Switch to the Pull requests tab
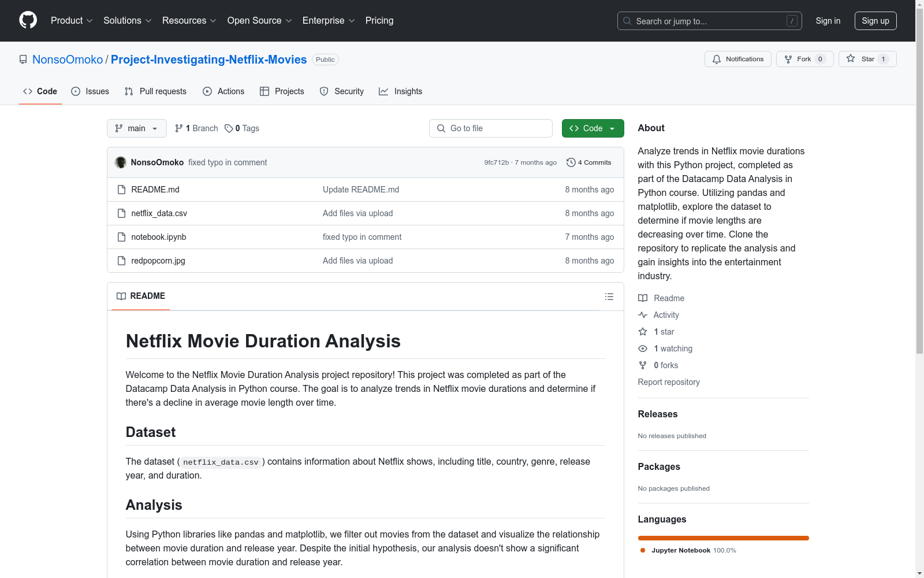 click(x=155, y=91)
